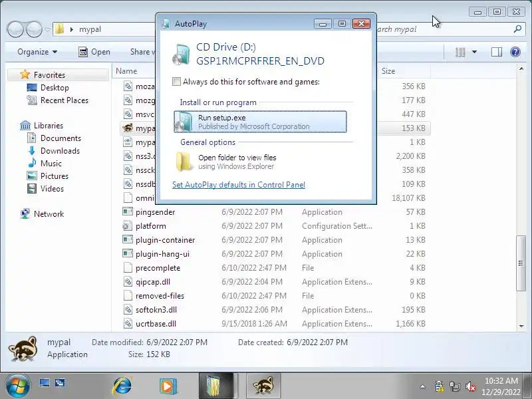This screenshot has height=399, width=532.
Task: Open the change view dropdown arrow
Action: [x=474, y=52]
